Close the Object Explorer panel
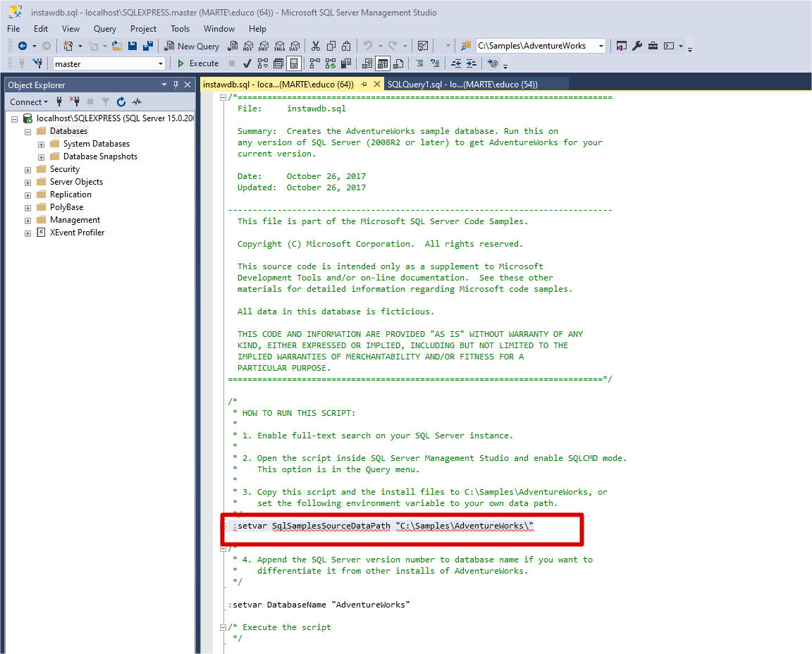The width and height of the screenshot is (812, 654). click(x=187, y=85)
